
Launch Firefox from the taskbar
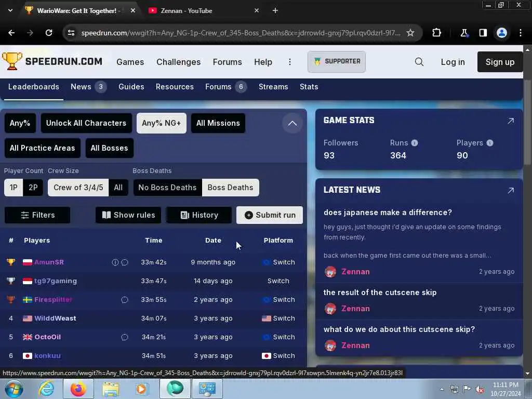(x=78, y=389)
